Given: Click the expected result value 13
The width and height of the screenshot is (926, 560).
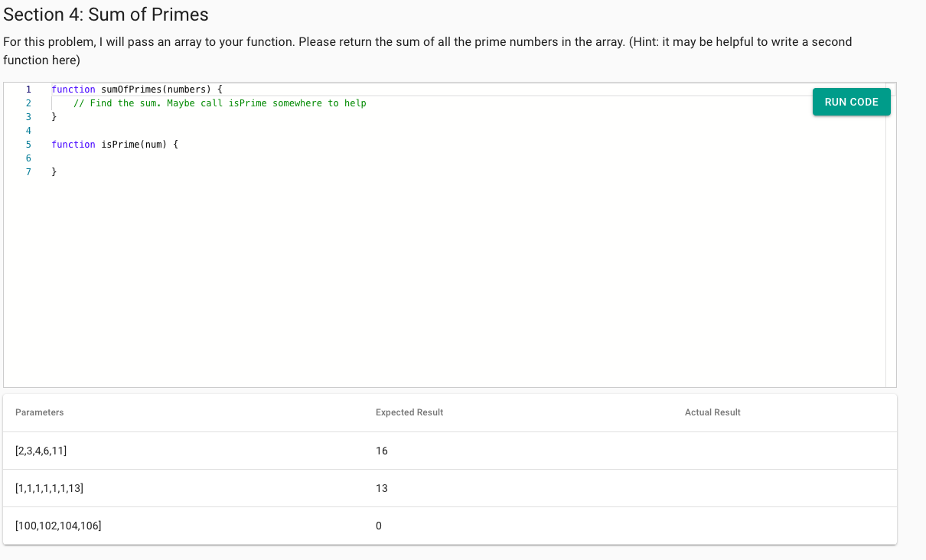Looking at the screenshot, I should pos(380,488).
